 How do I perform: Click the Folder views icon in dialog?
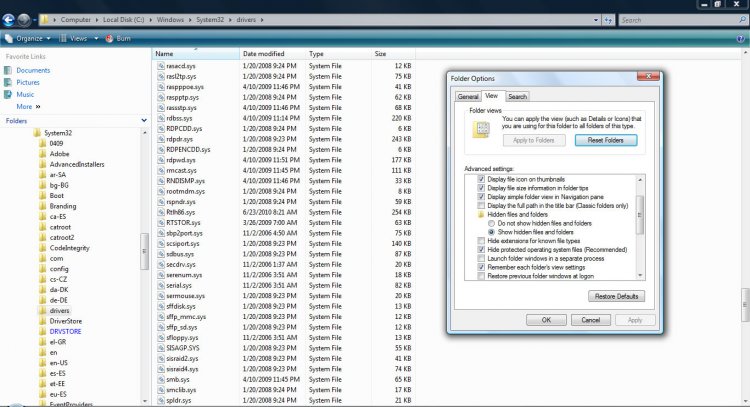click(x=481, y=130)
